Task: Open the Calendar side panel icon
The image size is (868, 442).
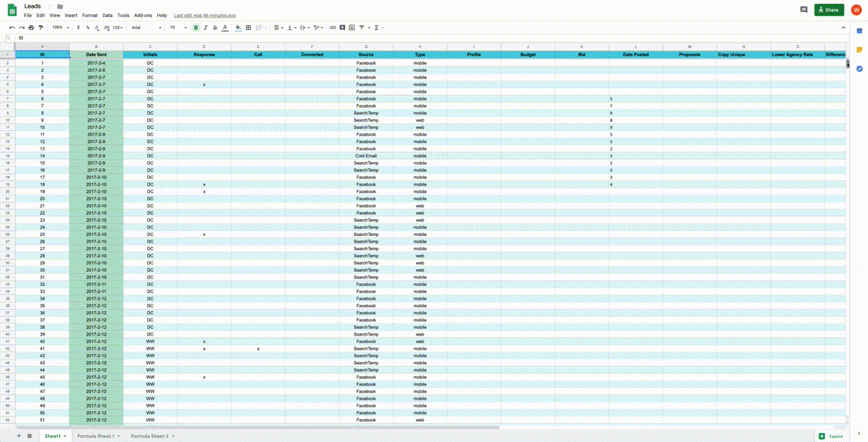Action: 860,31
